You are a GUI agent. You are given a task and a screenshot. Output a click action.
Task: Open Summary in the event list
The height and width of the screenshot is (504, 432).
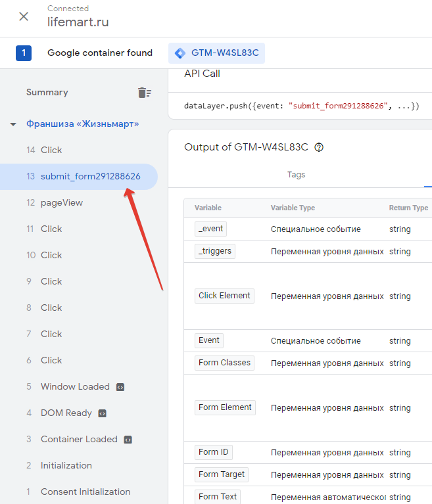tap(47, 93)
